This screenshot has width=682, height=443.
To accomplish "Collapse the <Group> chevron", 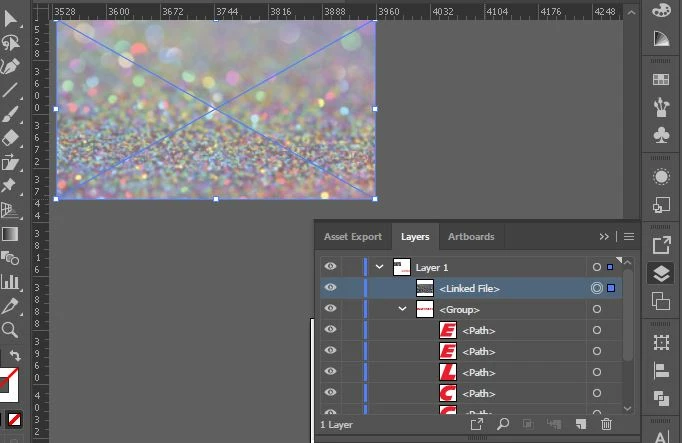I will click(x=402, y=309).
